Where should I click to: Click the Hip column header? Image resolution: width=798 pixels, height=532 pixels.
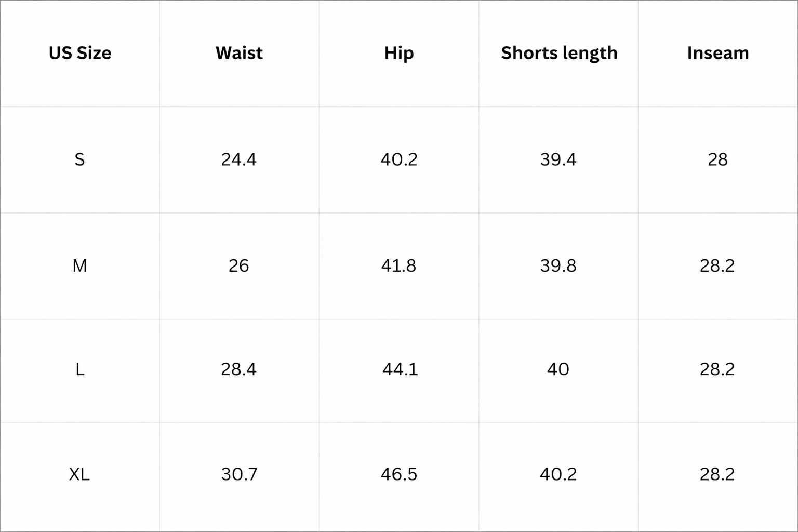399,53
